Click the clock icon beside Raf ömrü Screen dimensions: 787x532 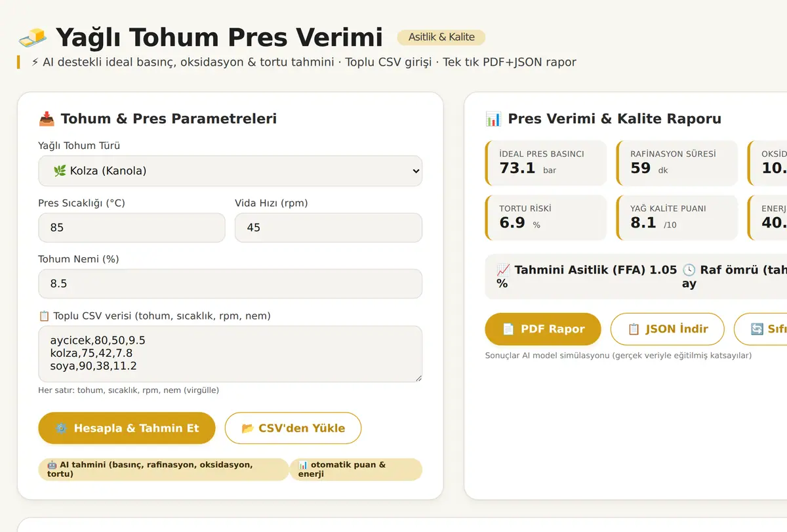689,270
